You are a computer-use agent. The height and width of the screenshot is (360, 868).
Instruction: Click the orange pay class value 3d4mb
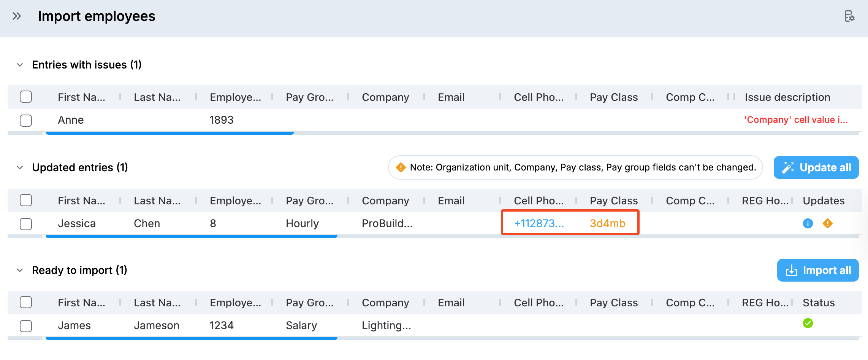pos(607,223)
